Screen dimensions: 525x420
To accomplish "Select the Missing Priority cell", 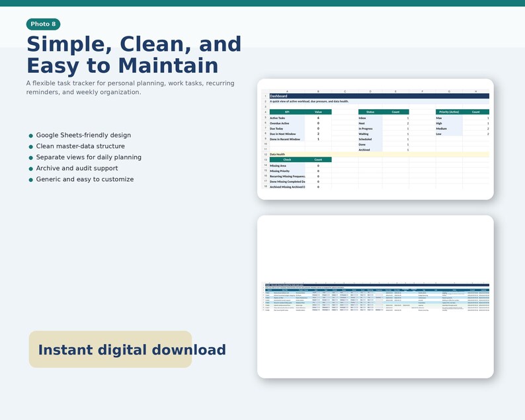I will tap(287, 171).
